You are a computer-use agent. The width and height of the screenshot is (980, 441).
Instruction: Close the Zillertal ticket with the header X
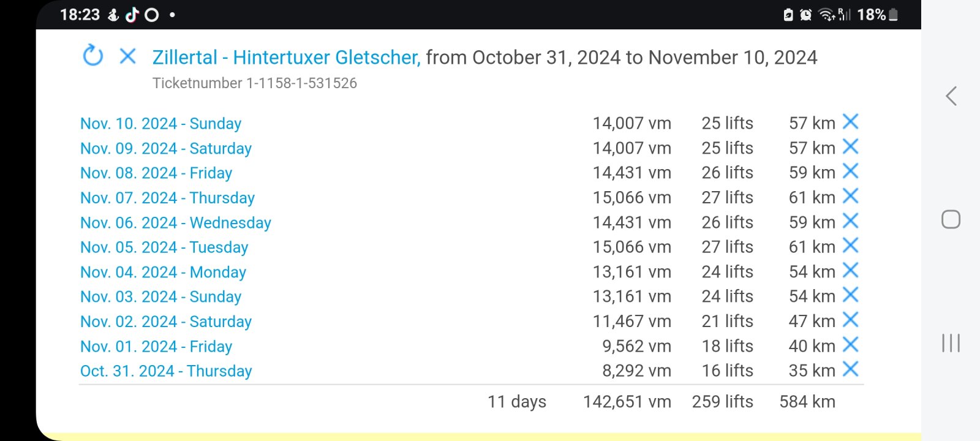[127, 56]
